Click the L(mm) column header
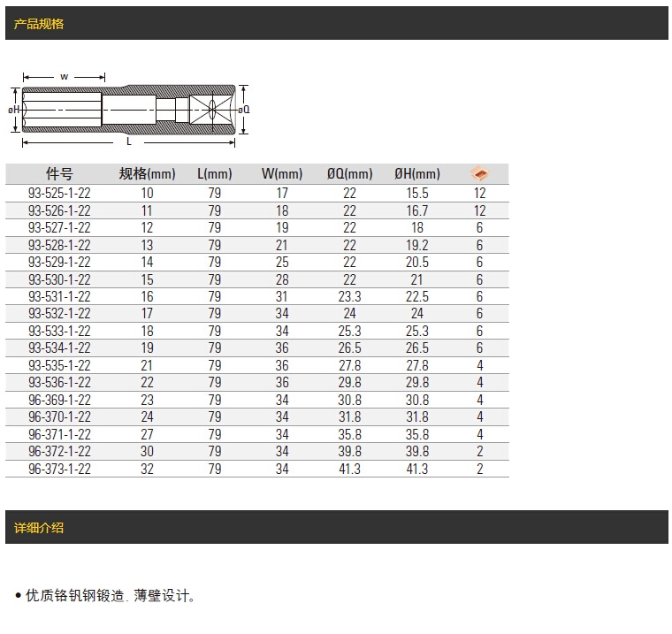Image resolution: width=672 pixels, height=634 pixels. (x=215, y=174)
